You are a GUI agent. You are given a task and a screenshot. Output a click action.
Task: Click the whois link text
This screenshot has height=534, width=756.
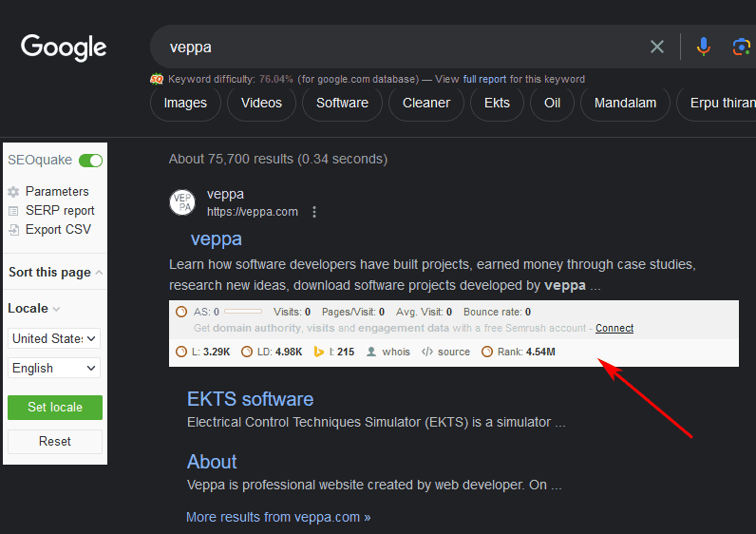(x=396, y=352)
